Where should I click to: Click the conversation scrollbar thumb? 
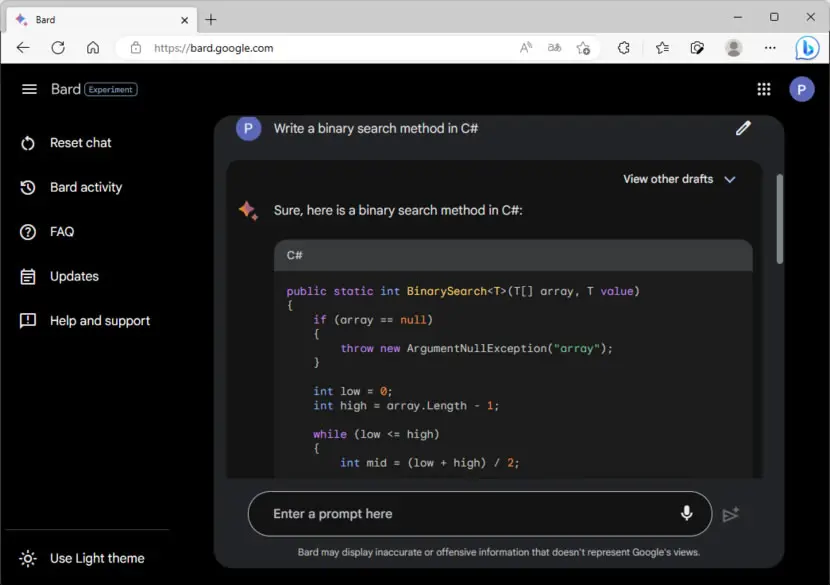tap(779, 218)
